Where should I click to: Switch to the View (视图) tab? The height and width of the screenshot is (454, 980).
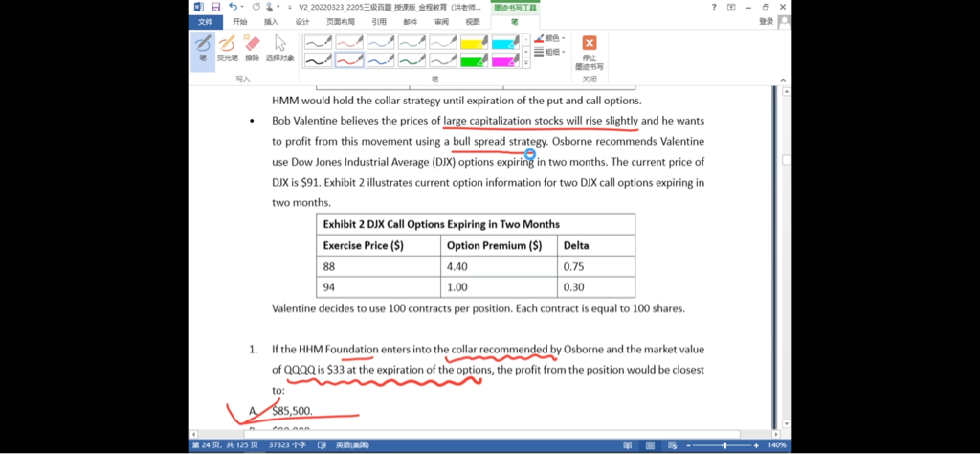pos(473,22)
